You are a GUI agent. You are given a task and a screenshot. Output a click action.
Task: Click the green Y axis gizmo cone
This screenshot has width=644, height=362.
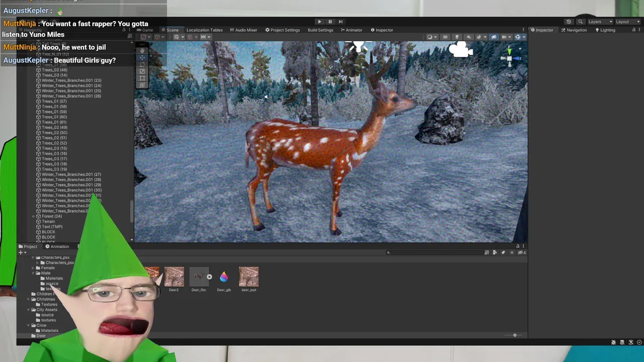tap(509, 51)
